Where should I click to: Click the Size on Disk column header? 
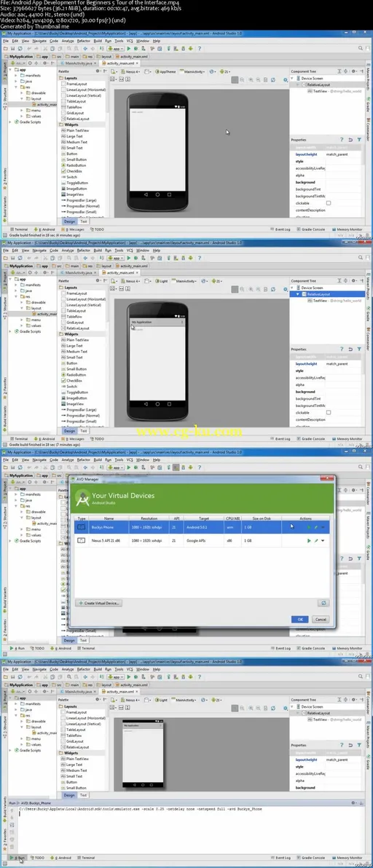(262, 518)
